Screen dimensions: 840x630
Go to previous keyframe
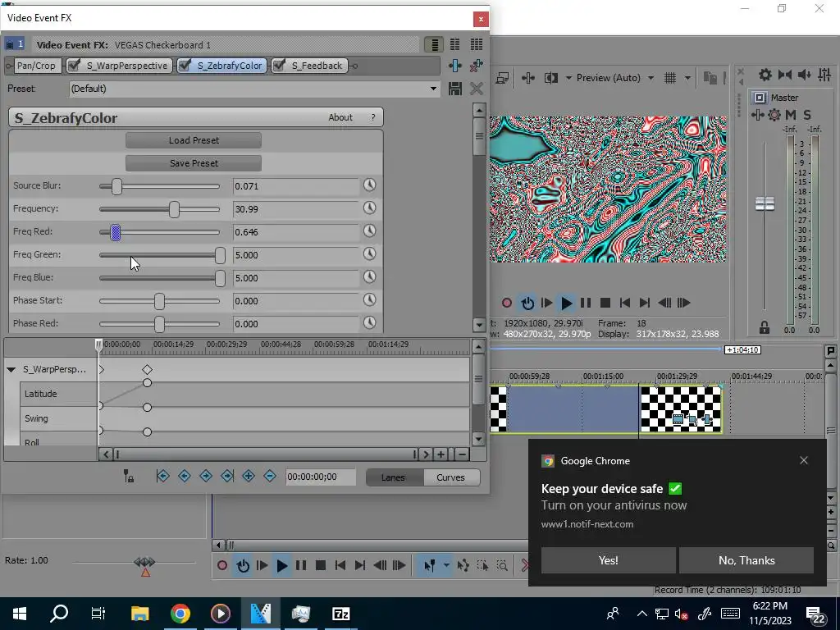coord(185,477)
